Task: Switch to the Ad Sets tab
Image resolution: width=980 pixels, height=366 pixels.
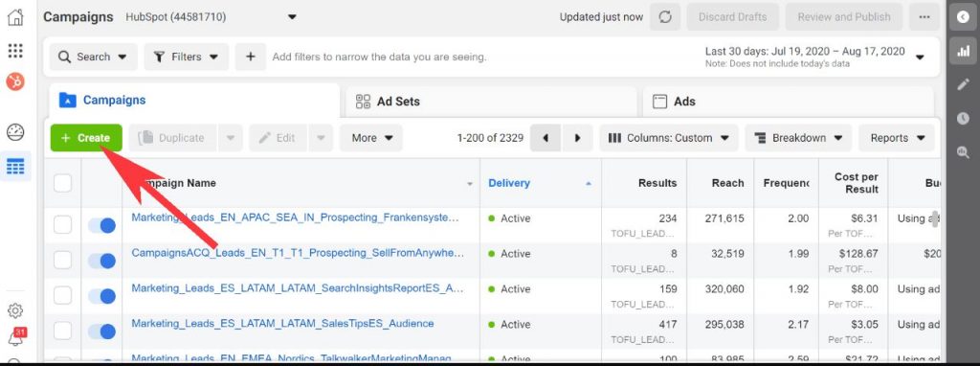Action: 491,102
